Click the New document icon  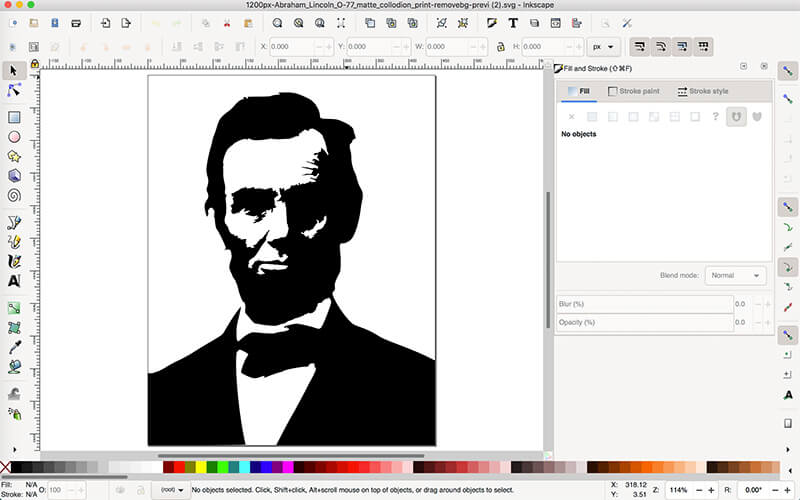(x=14, y=23)
